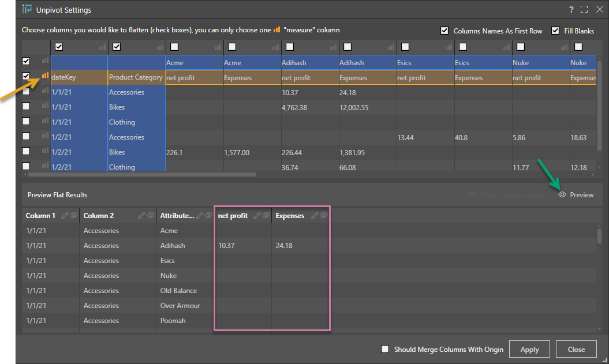Hide Column 2 using its crossed-eye icon
609x364 pixels.
pos(151,216)
